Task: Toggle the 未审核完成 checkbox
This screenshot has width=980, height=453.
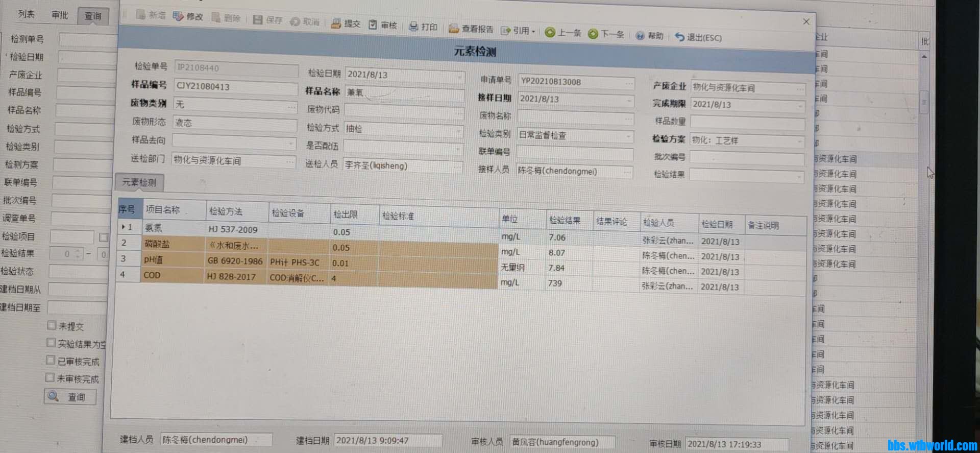Action: coord(50,377)
